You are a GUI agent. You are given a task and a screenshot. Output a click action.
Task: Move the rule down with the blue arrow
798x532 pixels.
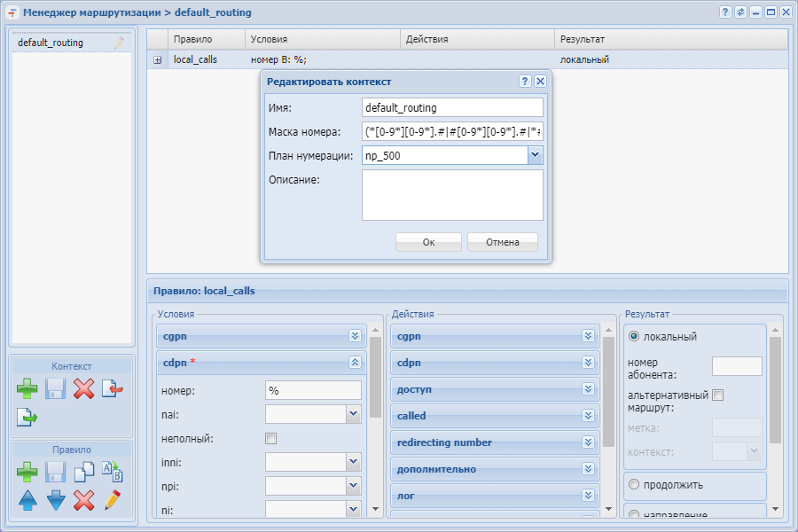[x=56, y=500]
